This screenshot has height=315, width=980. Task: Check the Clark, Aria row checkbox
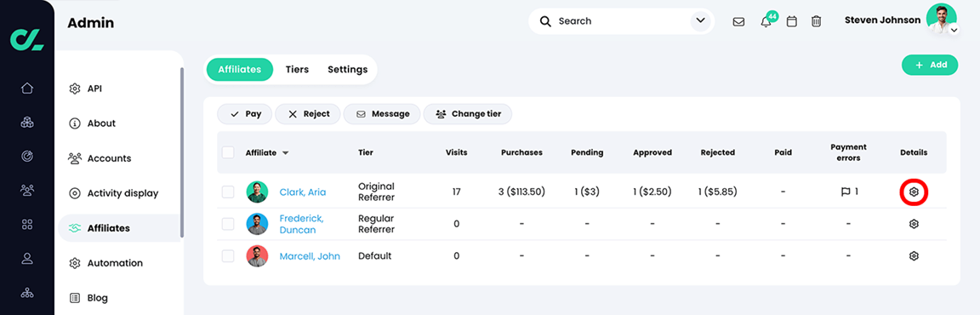pyautogui.click(x=228, y=192)
